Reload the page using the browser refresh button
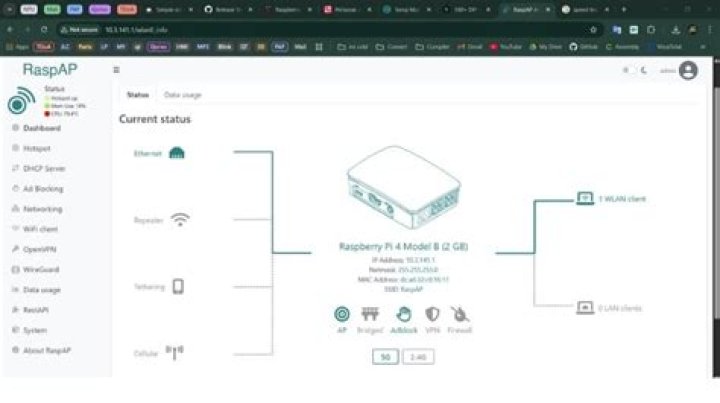 44,30
